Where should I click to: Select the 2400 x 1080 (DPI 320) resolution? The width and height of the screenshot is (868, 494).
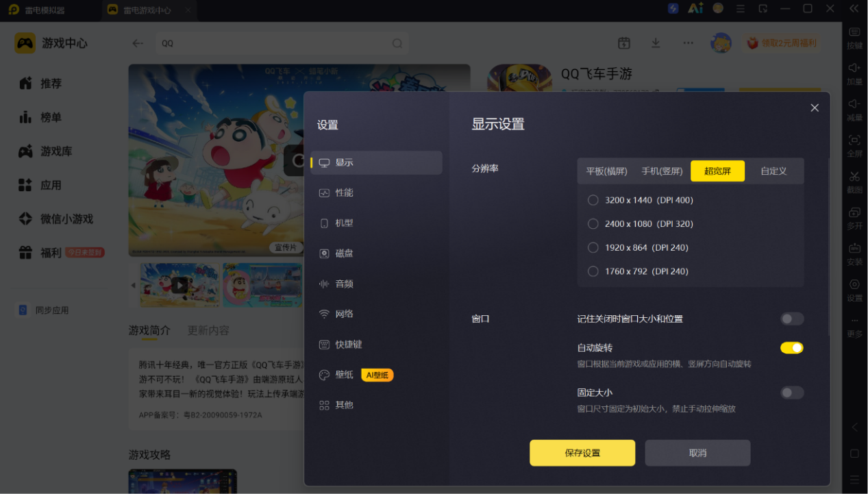641,224
